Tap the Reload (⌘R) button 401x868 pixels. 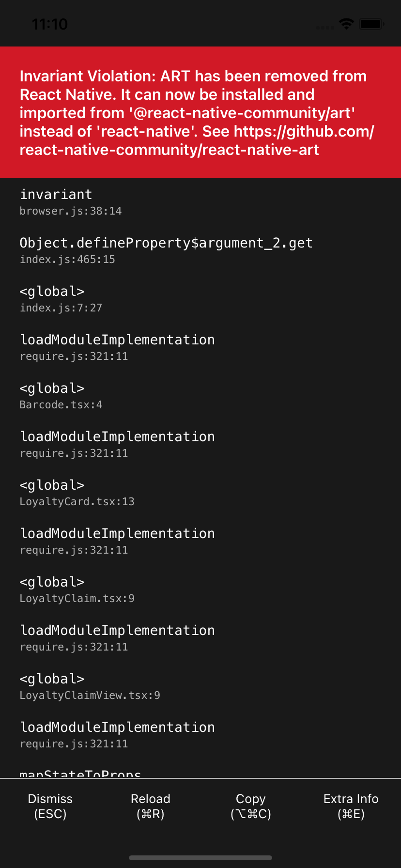click(151, 806)
